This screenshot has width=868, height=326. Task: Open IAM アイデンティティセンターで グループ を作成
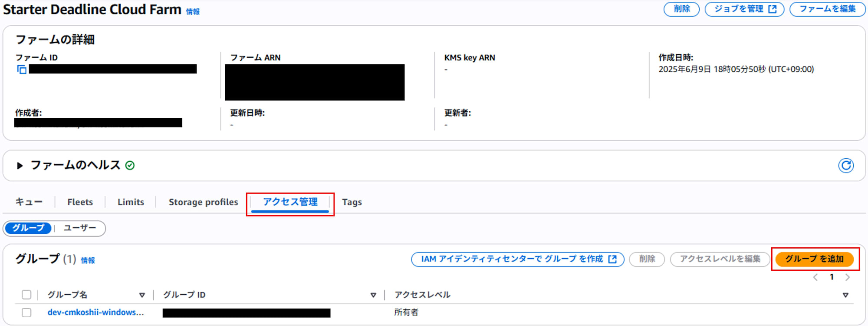tap(518, 259)
